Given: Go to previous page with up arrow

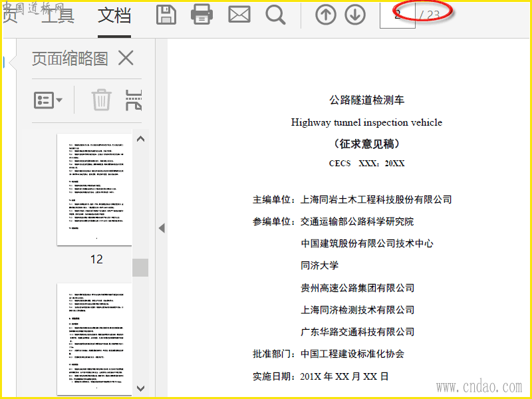Looking at the screenshot, I should (x=326, y=15).
